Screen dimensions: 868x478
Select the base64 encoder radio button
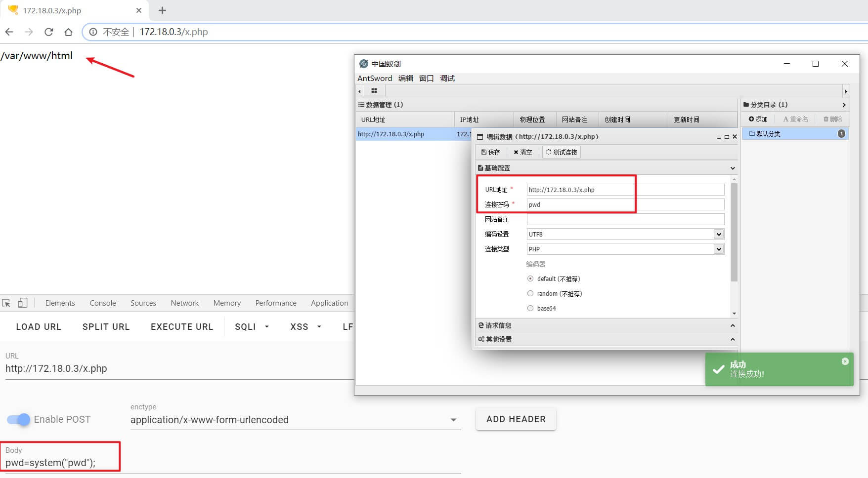click(530, 309)
